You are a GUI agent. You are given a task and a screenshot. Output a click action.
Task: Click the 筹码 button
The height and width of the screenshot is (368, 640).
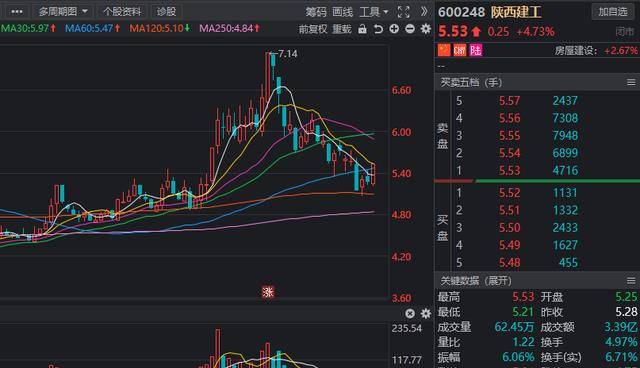click(x=316, y=12)
